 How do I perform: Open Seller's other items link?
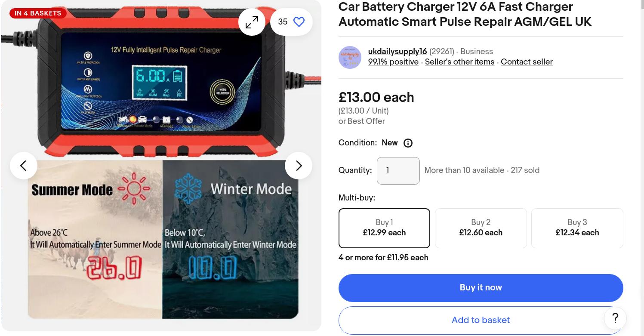tap(459, 62)
